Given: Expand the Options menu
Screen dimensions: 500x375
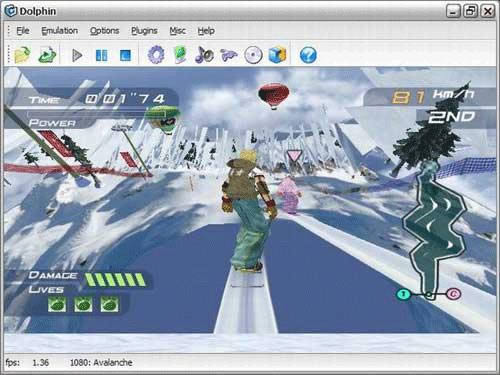Looking at the screenshot, I should tap(104, 31).
